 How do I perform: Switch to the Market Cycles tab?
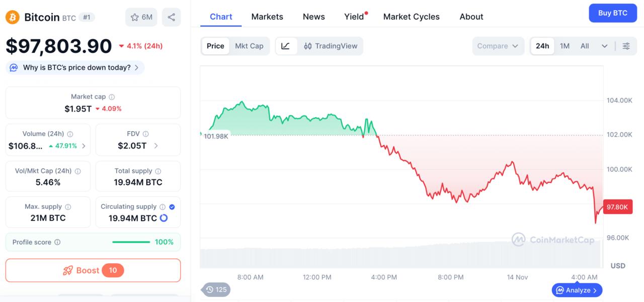[411, 17]
